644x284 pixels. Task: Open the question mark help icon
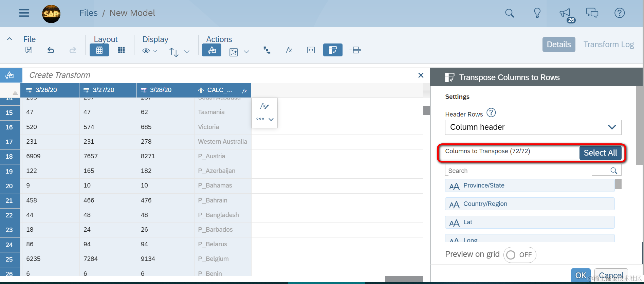coord(620,13)
